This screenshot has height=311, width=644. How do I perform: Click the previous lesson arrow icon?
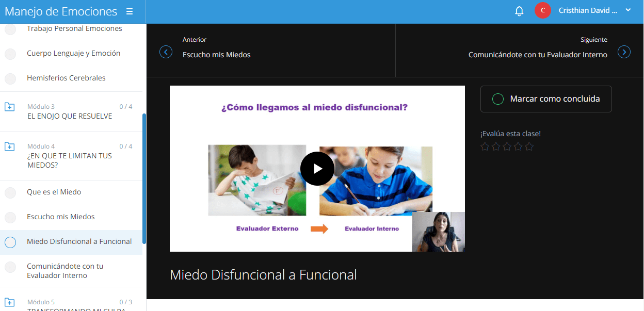point(166,52)
